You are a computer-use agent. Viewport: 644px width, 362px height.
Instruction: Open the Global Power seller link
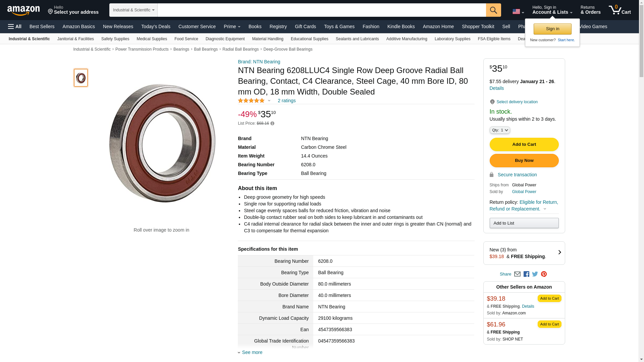point(524,192)
